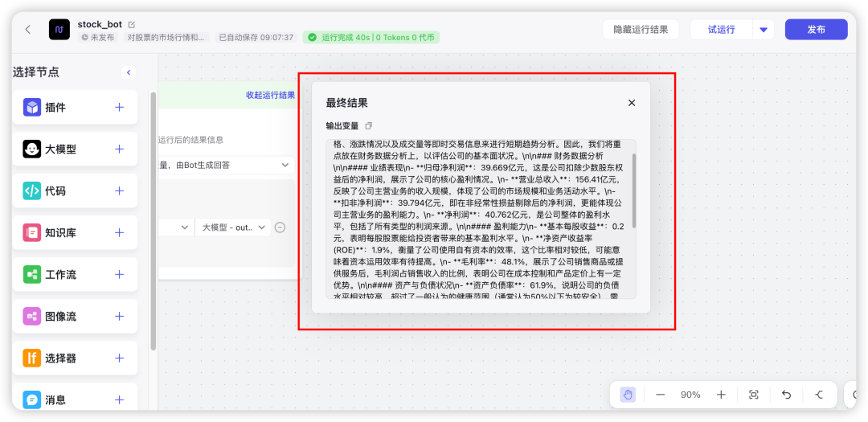Click the 最终结果 dialog title
Viewport: 868px width, 422px height.
[347, 103]
